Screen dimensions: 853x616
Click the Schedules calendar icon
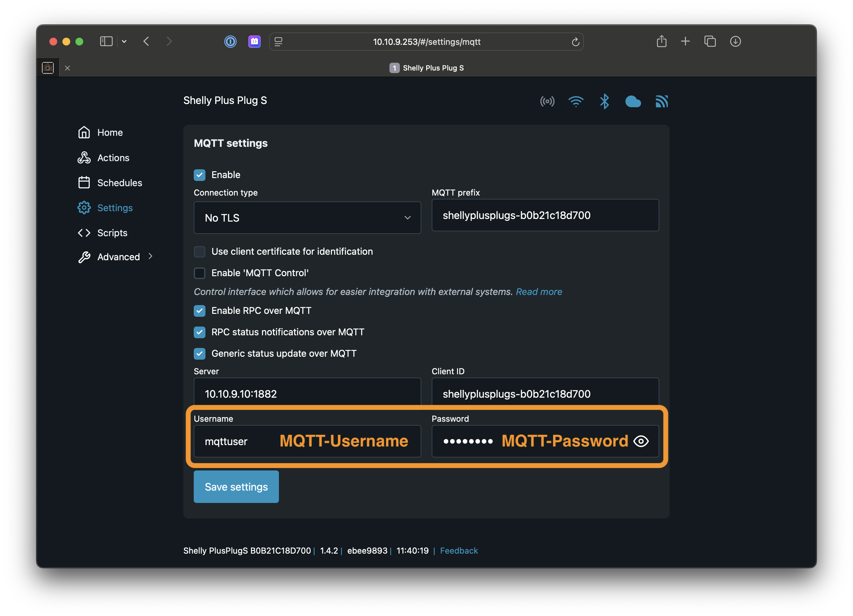coord(84,183)
